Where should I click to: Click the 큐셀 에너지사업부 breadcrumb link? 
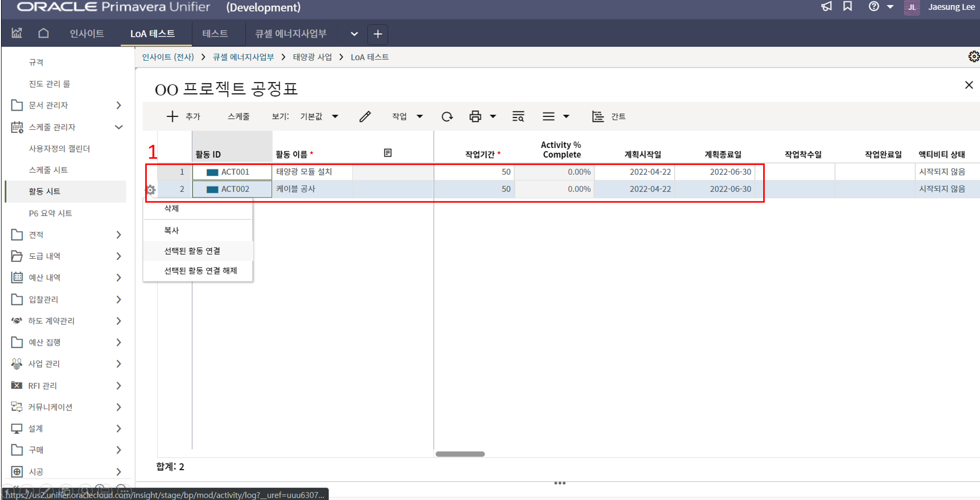pyautogui.click(x=243, y=57)
